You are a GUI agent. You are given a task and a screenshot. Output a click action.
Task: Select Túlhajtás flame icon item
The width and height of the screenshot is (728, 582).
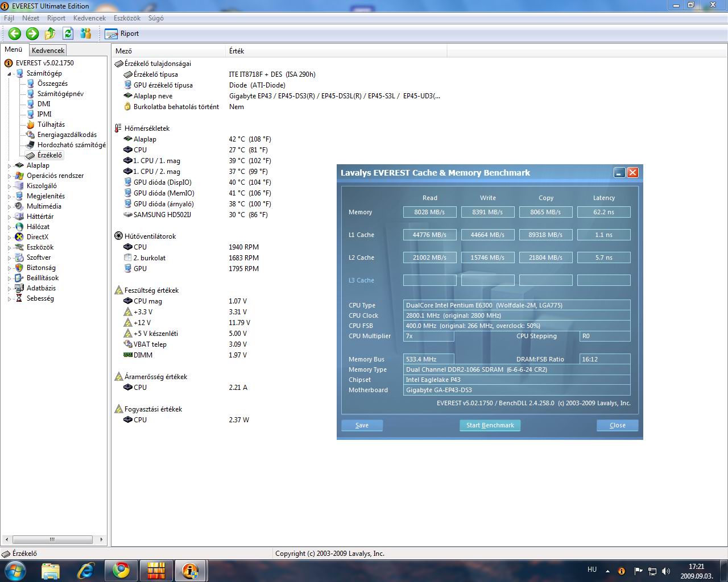pos(31,124)
